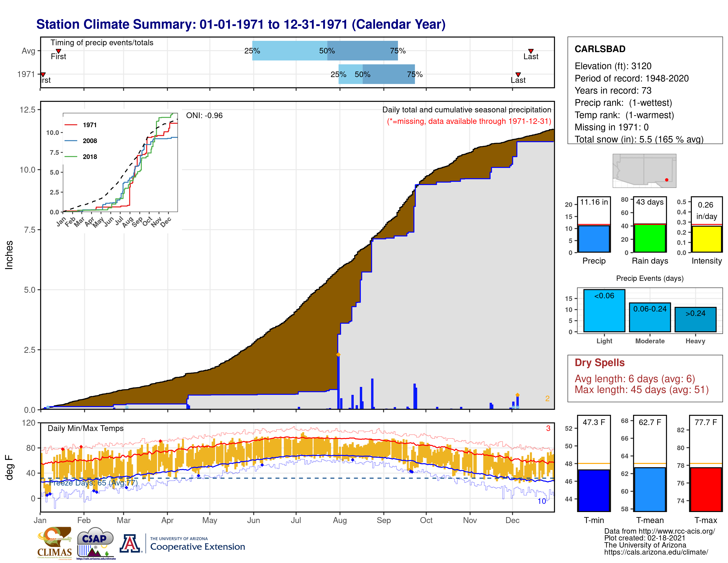
Task: Click the 77.7 F T-max value
Action: pos(706,422)
